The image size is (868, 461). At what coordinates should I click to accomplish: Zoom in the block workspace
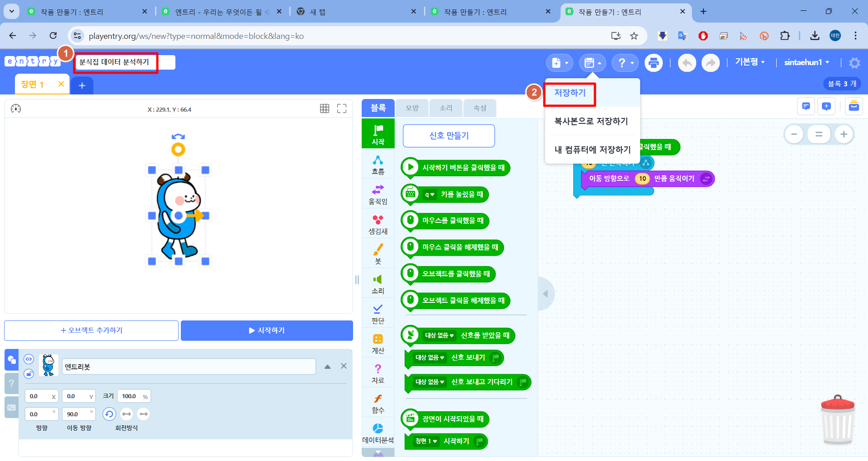pos(844,134)
